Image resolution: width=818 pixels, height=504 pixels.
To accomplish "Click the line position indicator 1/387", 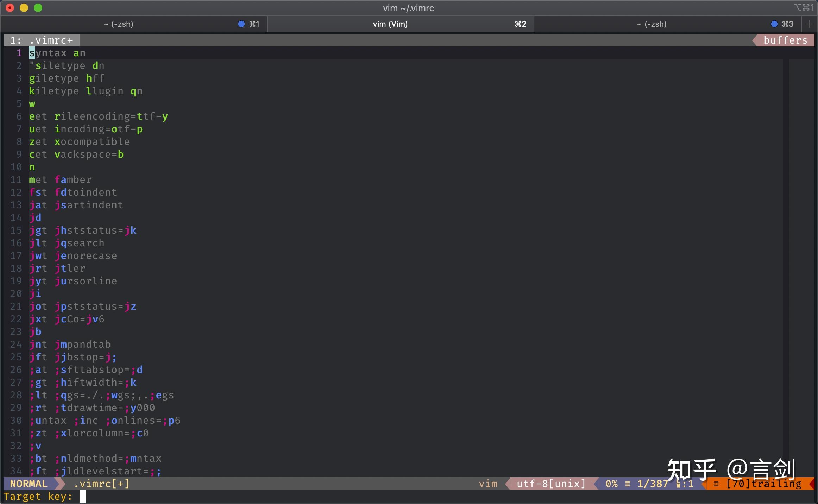I will click(x=653, y=484).
